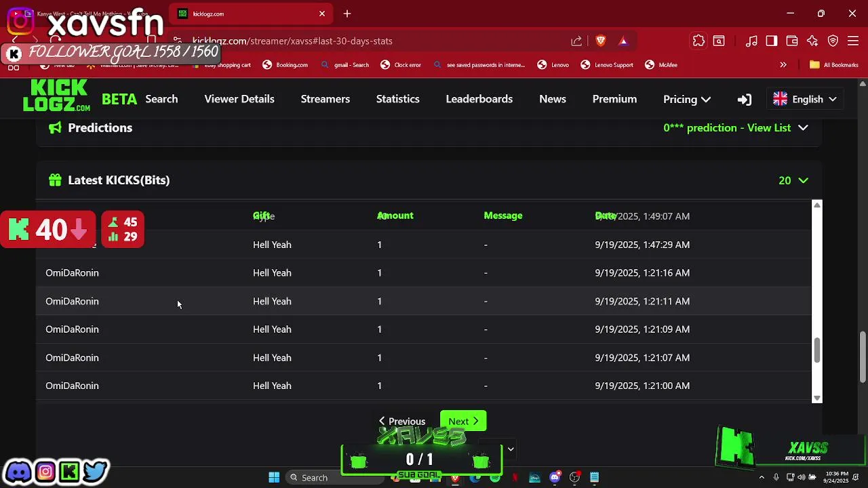Open OBS Studio from the taskbar
868x488 pixels.
pyautogui.click(x=574, y=478)
